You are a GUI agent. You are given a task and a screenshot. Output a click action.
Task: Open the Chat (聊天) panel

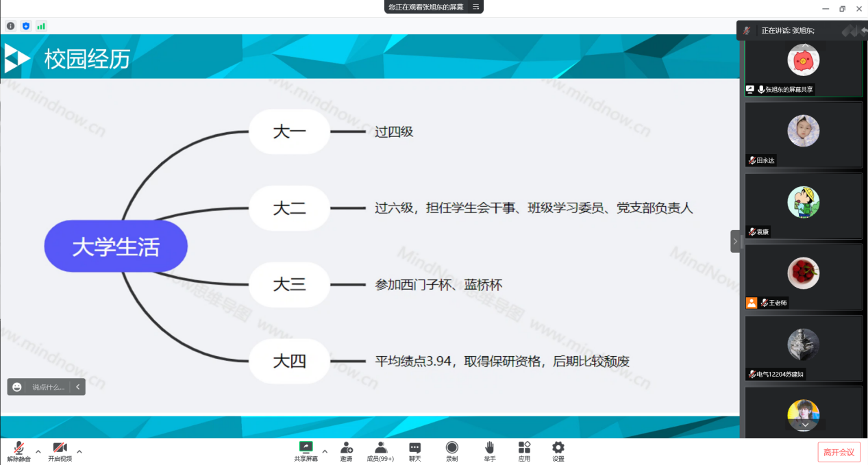coord(415,451)
